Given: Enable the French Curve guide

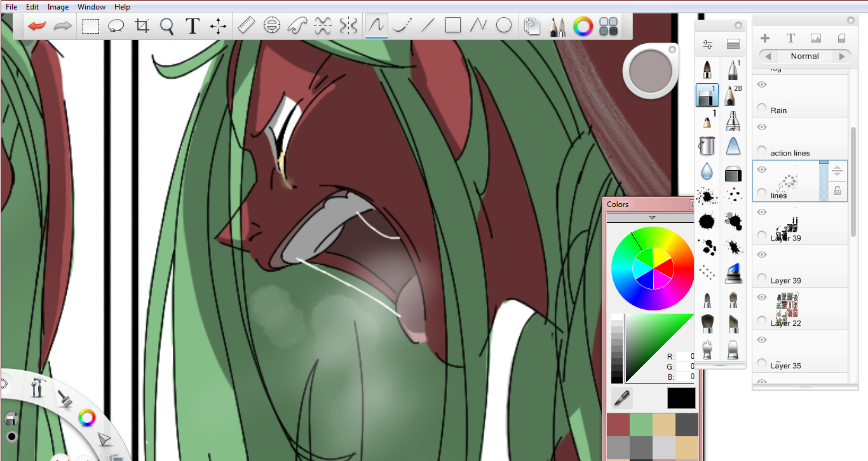Looking at the screenshot, I should point(297,26).
